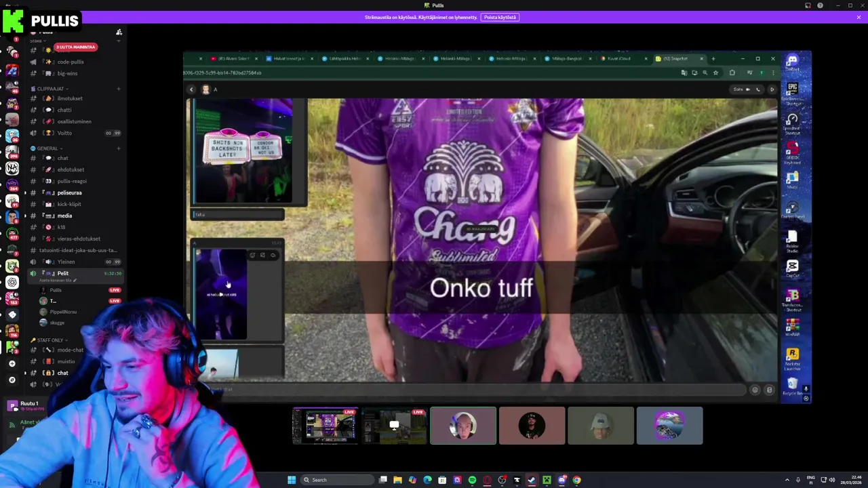Open Google Chrome from the taskbar

coord(576,480)
